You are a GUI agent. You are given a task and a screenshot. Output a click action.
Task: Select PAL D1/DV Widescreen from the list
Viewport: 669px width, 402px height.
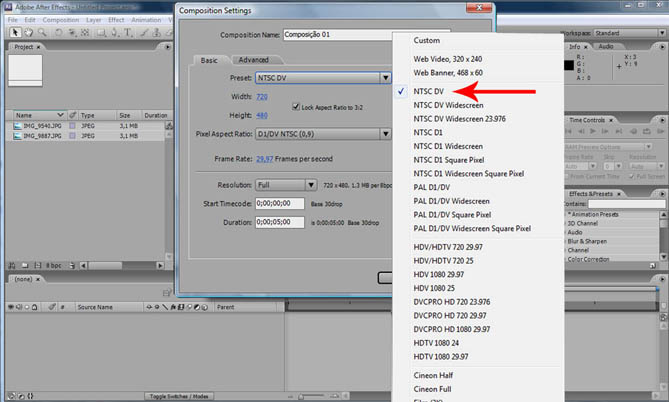click(x=459, y=201)
